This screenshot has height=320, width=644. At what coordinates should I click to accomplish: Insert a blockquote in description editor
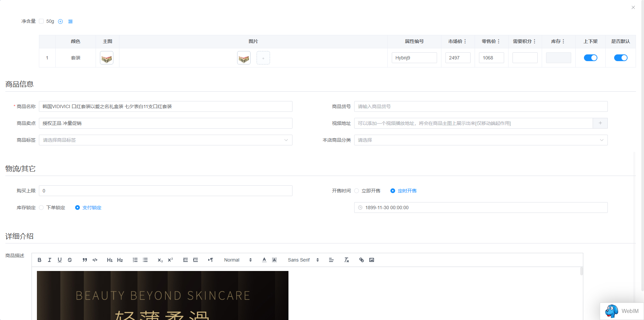[85, 260]
